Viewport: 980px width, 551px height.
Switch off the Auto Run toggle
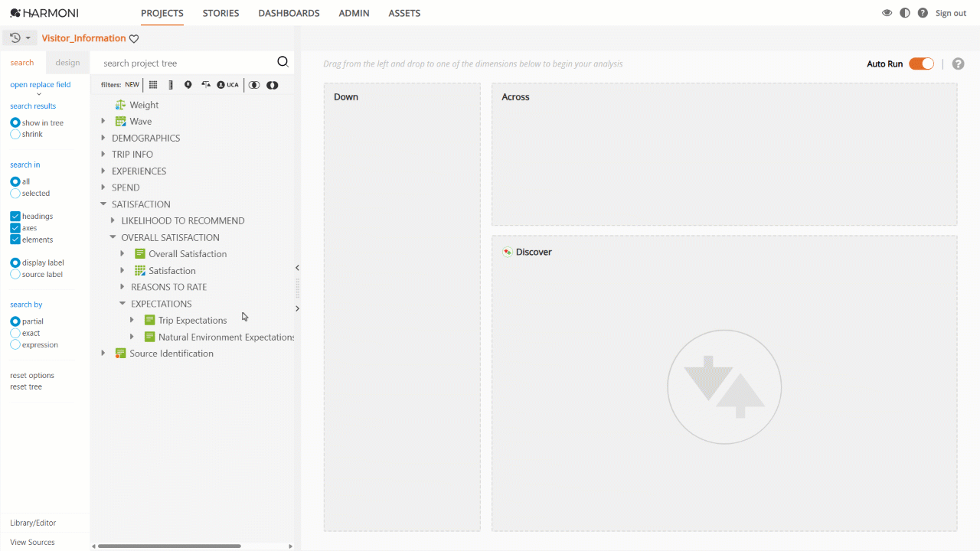(x=921, y=64)
